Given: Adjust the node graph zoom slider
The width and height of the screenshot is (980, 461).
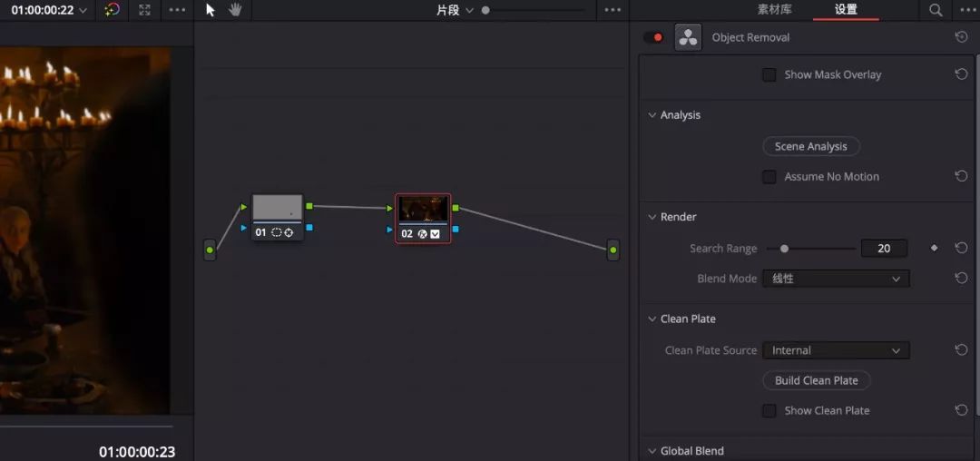Looking at the screenshot, I should [x=485, y=10].
